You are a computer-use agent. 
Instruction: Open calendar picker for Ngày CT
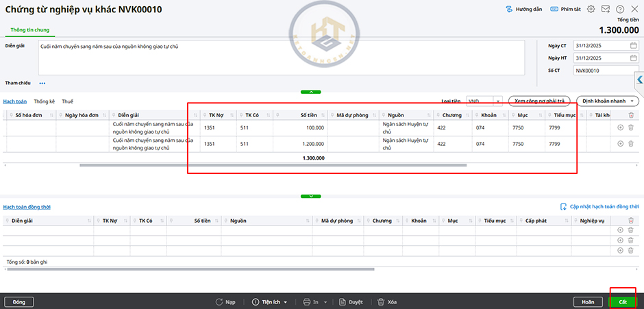[633, 46]
